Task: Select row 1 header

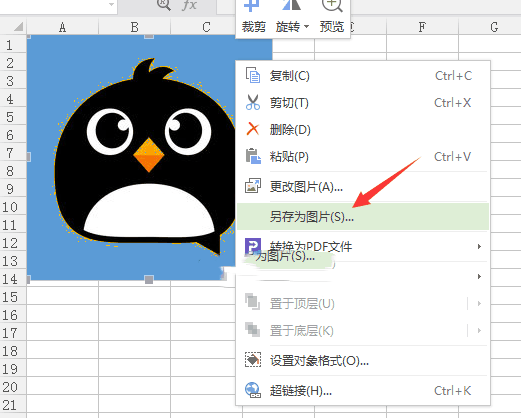Action: (x=13, y=45)
